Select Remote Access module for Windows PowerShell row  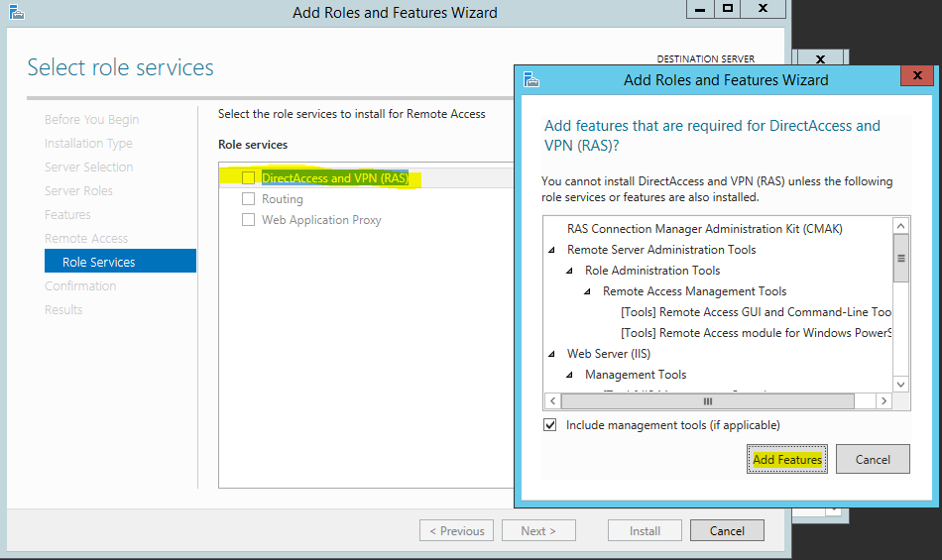pyautogui.click(x=756, y=332)
